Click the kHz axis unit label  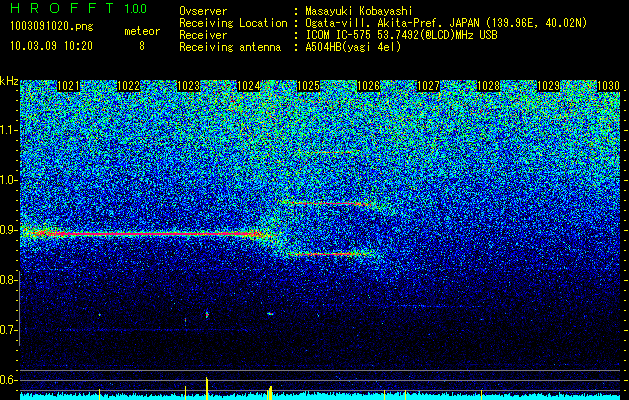pyautogui.click(x=9, y=81)
